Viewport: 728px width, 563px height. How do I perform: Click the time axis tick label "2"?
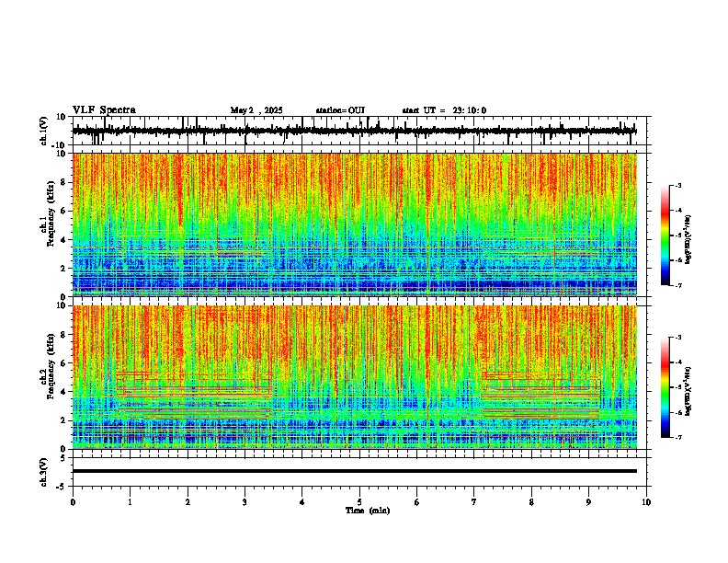(x=188, y=502)
